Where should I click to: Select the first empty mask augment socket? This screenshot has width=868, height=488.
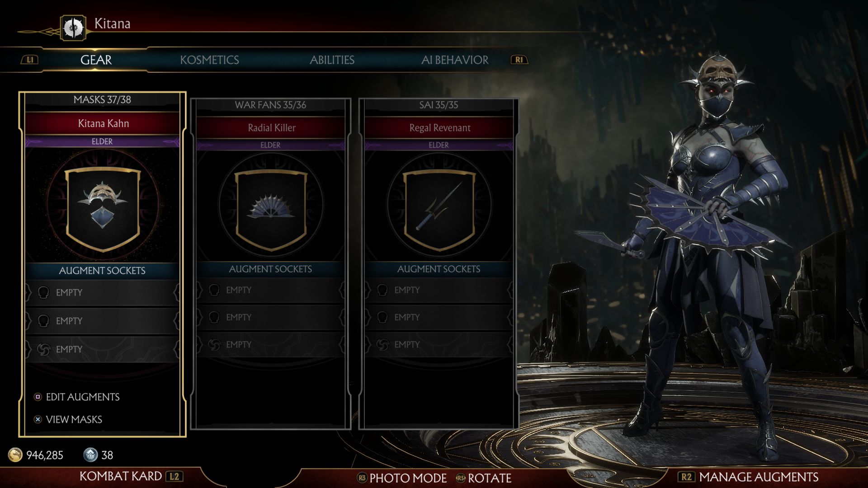pyautogui.click(x=103, y=292)
